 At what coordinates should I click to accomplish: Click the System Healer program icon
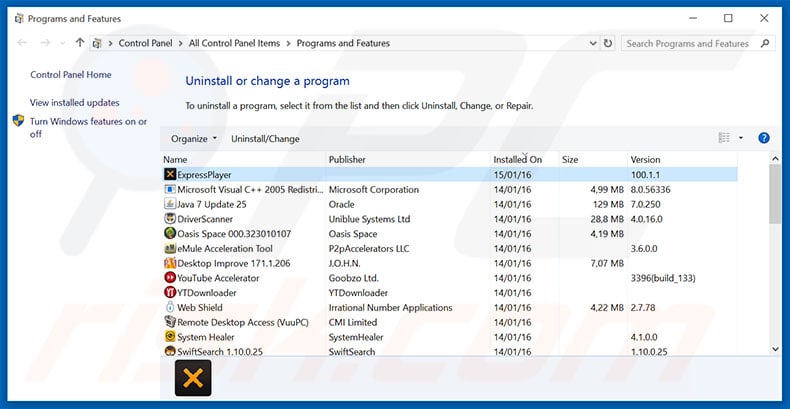click(x=170, y=336)
